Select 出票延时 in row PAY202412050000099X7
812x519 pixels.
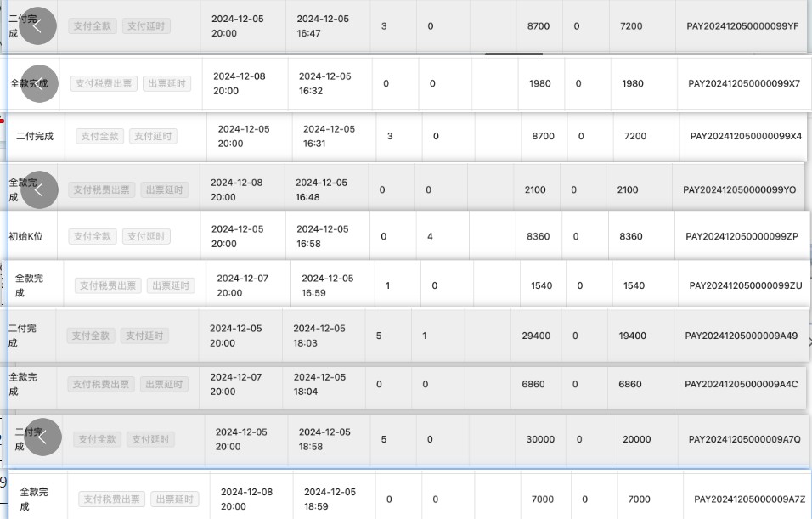point(166,83)
